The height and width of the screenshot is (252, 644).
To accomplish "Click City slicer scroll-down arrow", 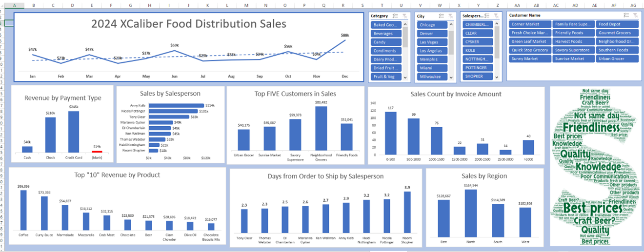I will click(x=452, y=78).
